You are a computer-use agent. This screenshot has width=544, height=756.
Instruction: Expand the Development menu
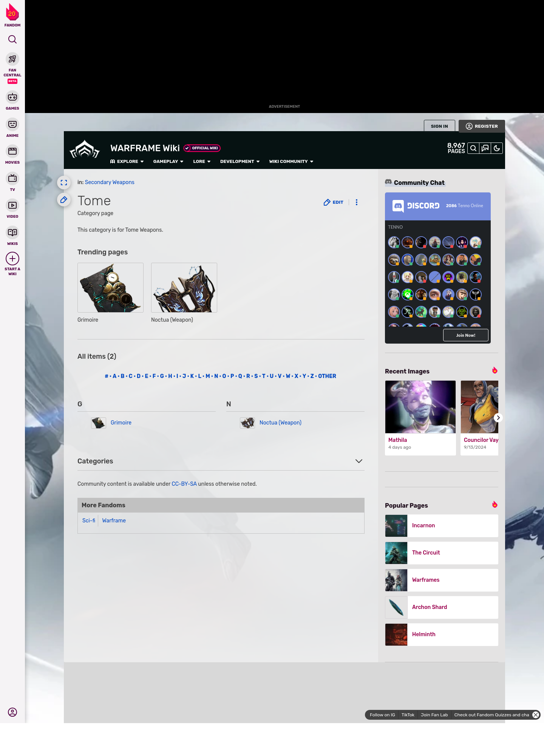[x=240, y=161]
